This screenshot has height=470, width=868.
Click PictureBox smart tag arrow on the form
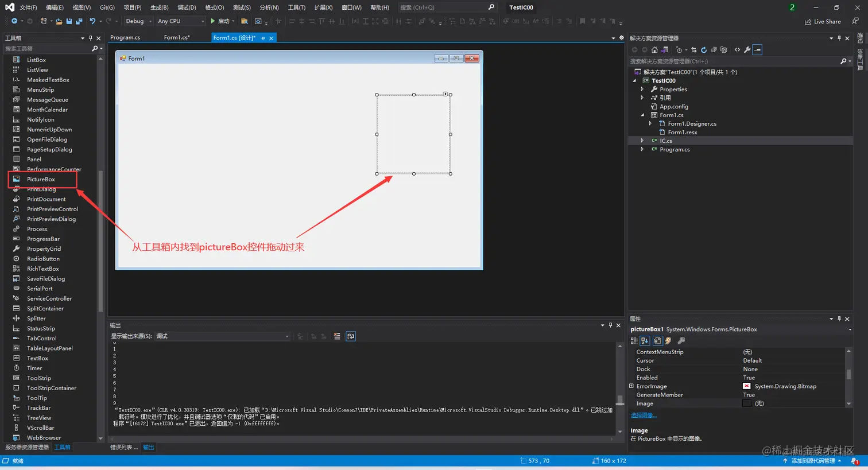pos(445,94)
